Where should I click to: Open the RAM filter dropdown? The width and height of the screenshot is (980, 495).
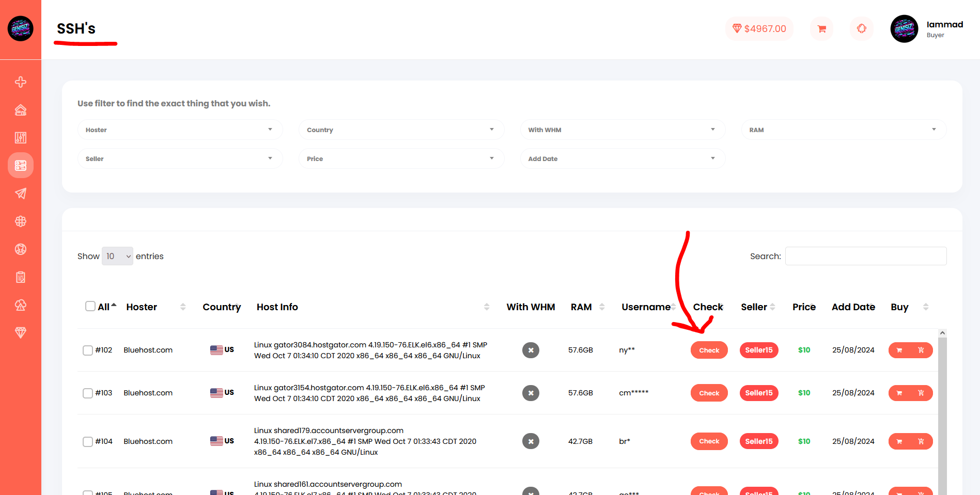(844, 130)
